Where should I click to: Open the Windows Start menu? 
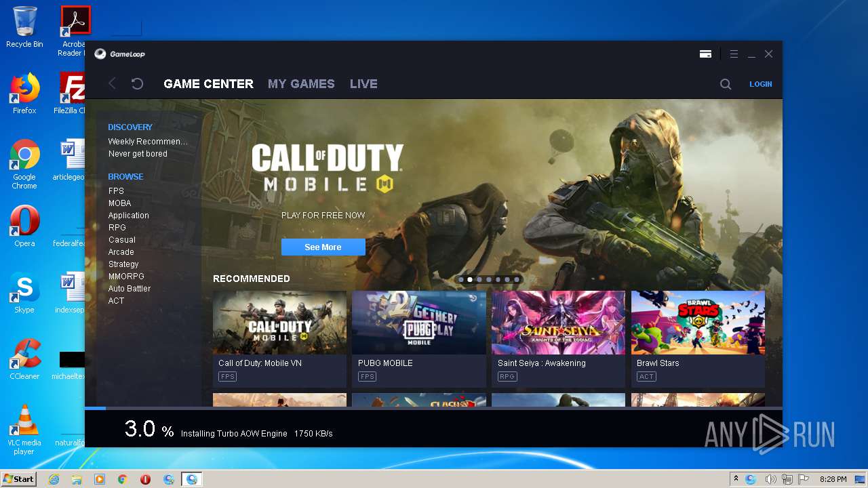[18, 479]
